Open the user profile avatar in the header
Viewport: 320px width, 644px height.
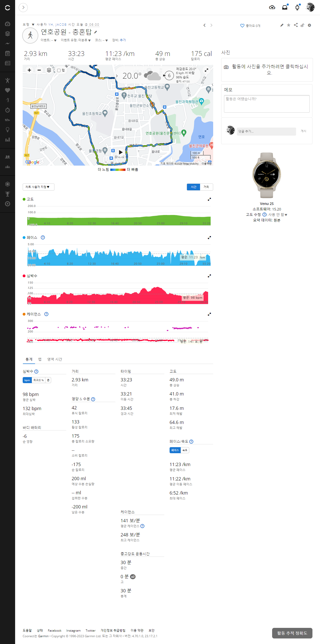point(310,7)
